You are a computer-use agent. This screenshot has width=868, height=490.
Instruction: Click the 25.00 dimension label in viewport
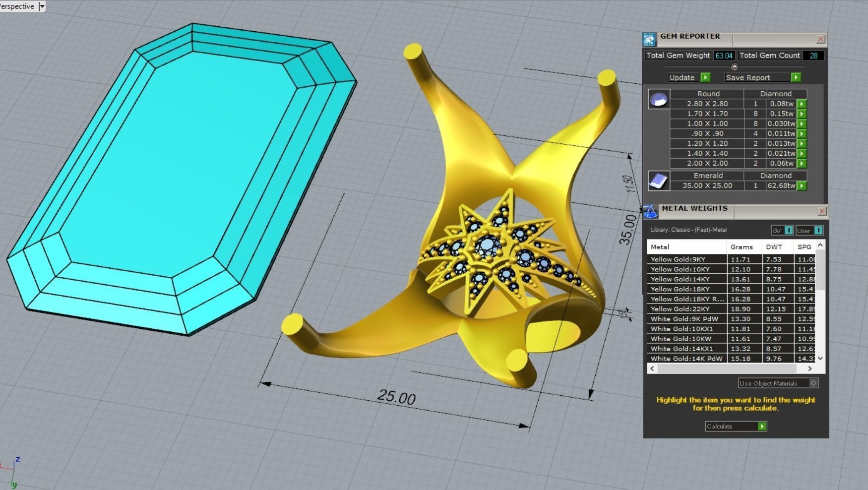tap(396, 397)
